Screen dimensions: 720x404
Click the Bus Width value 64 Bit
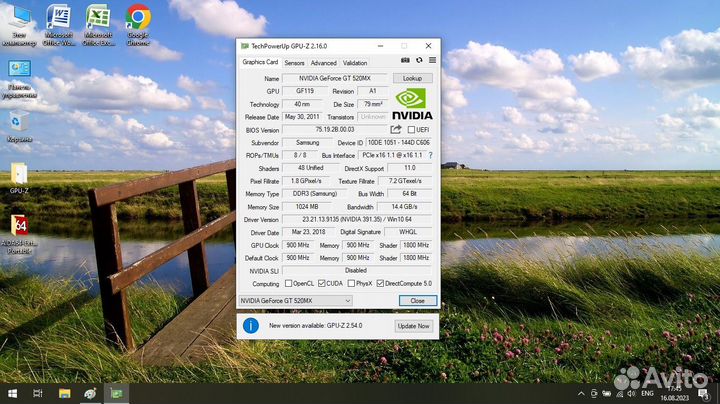410,194
